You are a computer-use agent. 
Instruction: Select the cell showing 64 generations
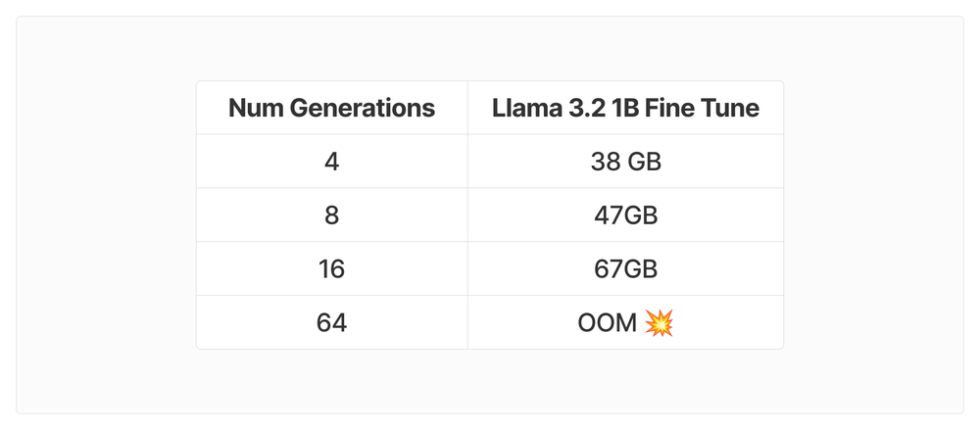331,322
